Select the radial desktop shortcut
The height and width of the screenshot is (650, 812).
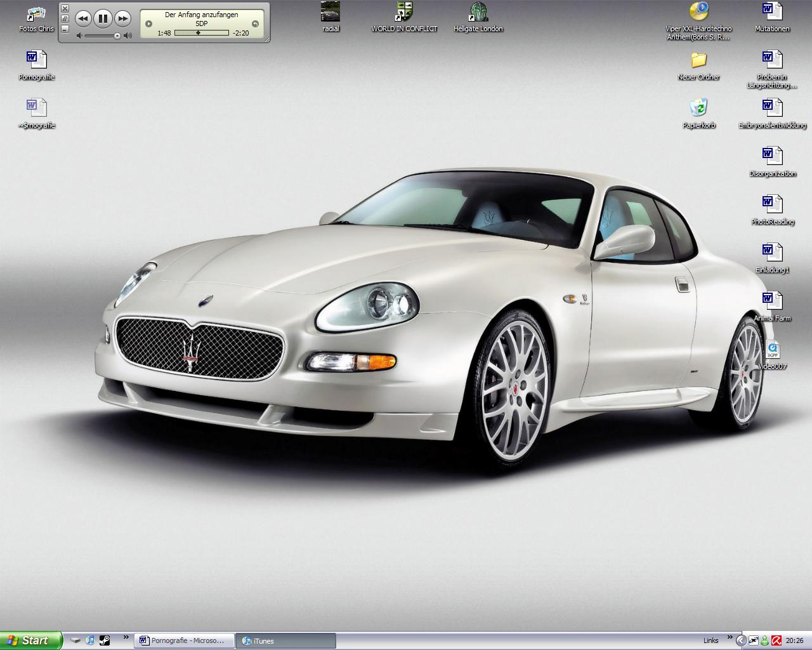tap(331, 17)
